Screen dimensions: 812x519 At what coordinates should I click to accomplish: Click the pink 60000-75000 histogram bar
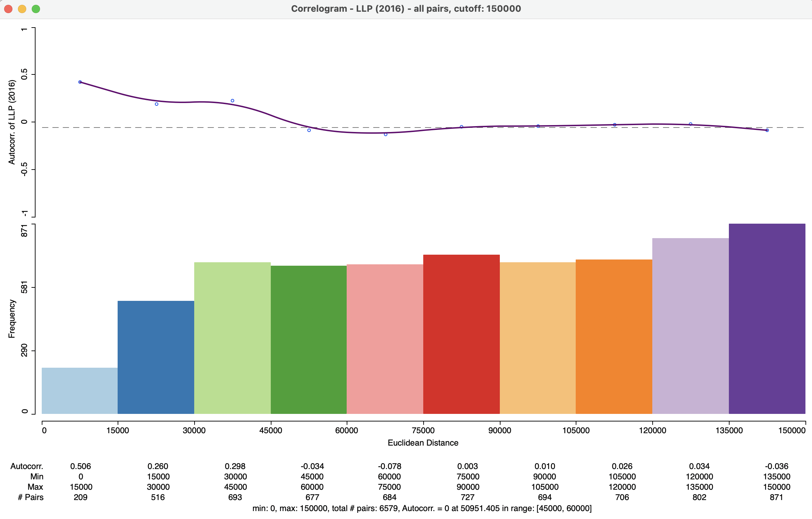(385, 339)
